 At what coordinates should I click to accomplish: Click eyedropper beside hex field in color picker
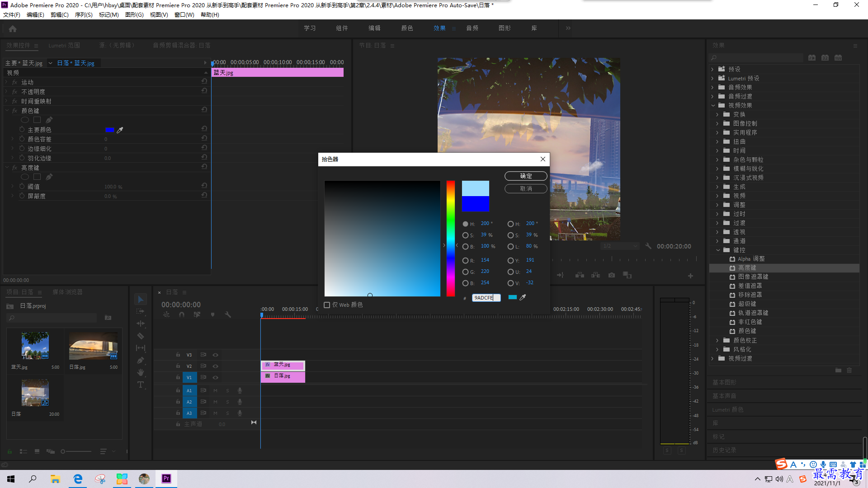(x=523, y=297)
